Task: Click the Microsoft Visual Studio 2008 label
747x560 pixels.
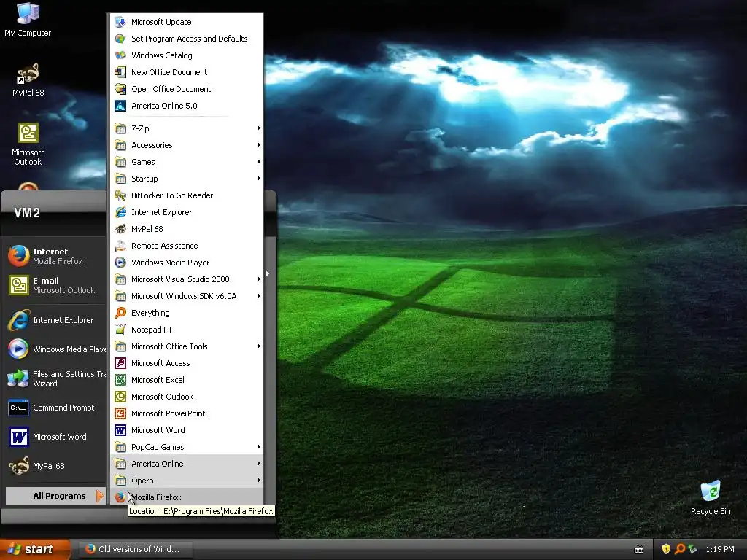Action: [180, 279]
